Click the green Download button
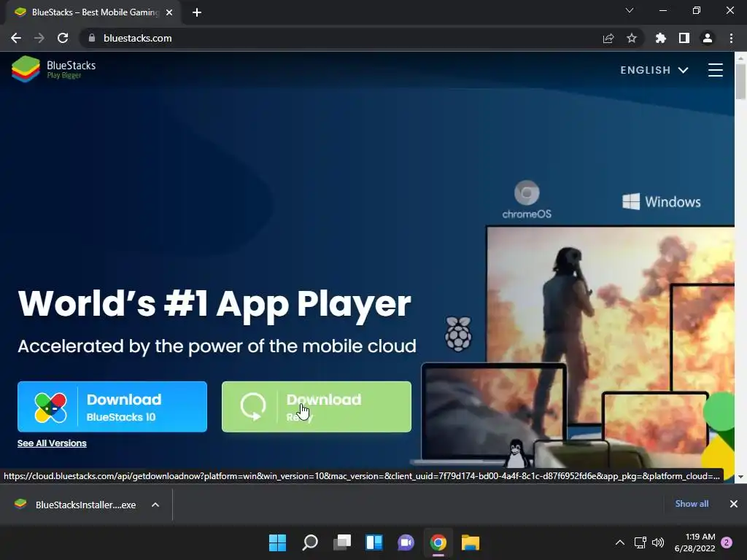The image size is (747, 560). pyautogui.click(x=317, y=407)
